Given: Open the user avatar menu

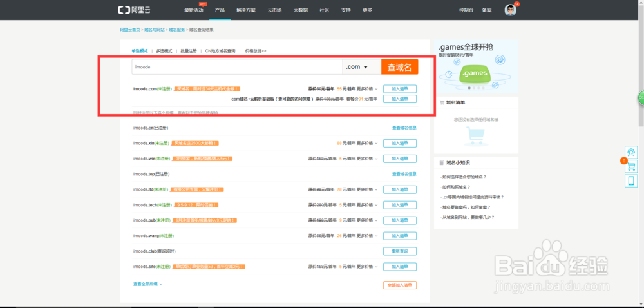Looking at the screenshot, I should [x=509, y=10].
